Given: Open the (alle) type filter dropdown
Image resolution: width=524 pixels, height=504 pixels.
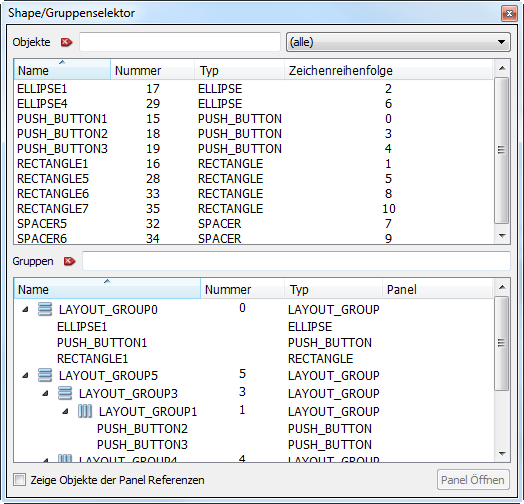Looking at the screenshot, I should [x=398, y=42].
